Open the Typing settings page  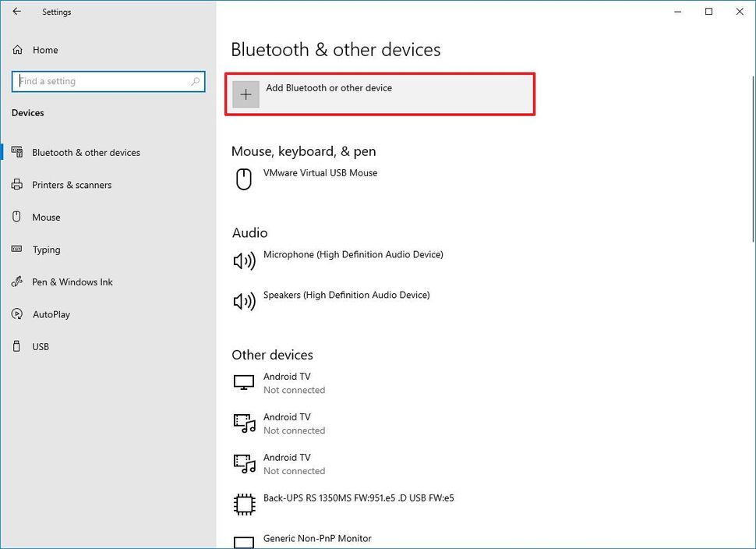(46, 250)
